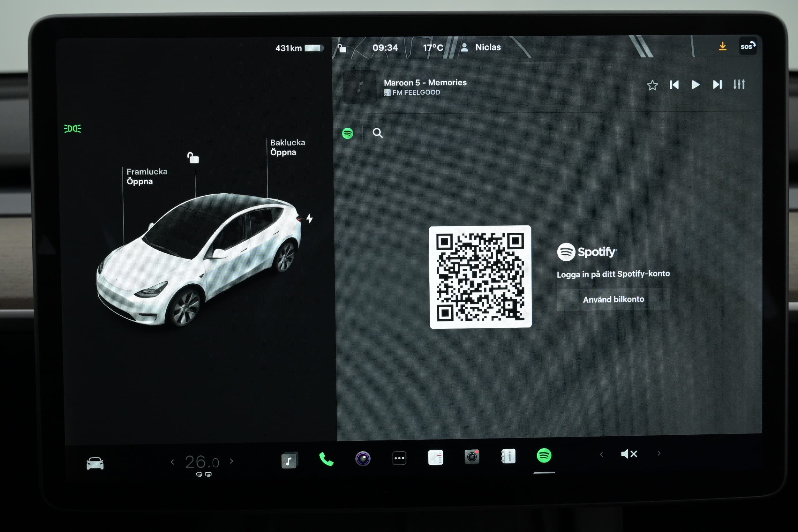Open the three-dot app launcher
798x532 pixels.
(399, 458)
